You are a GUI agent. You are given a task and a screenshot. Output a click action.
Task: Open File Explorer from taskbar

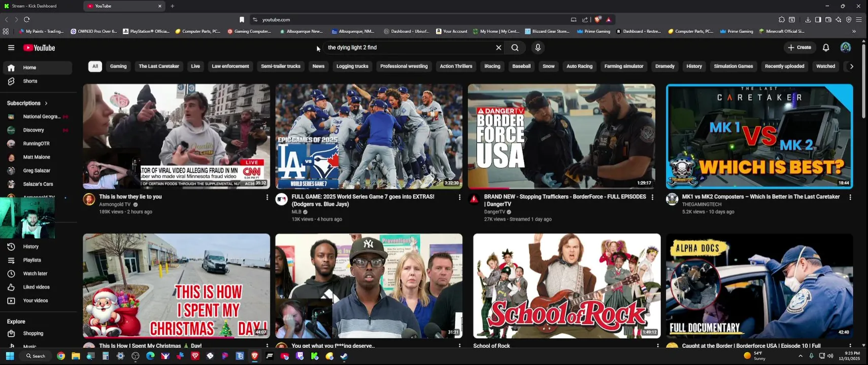click(x=76, y=356)
